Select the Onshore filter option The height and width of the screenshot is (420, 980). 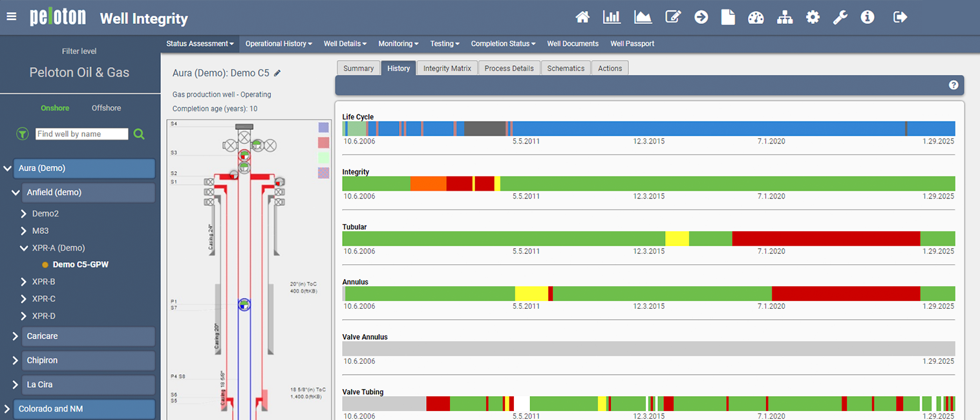[x=55, y=108]
